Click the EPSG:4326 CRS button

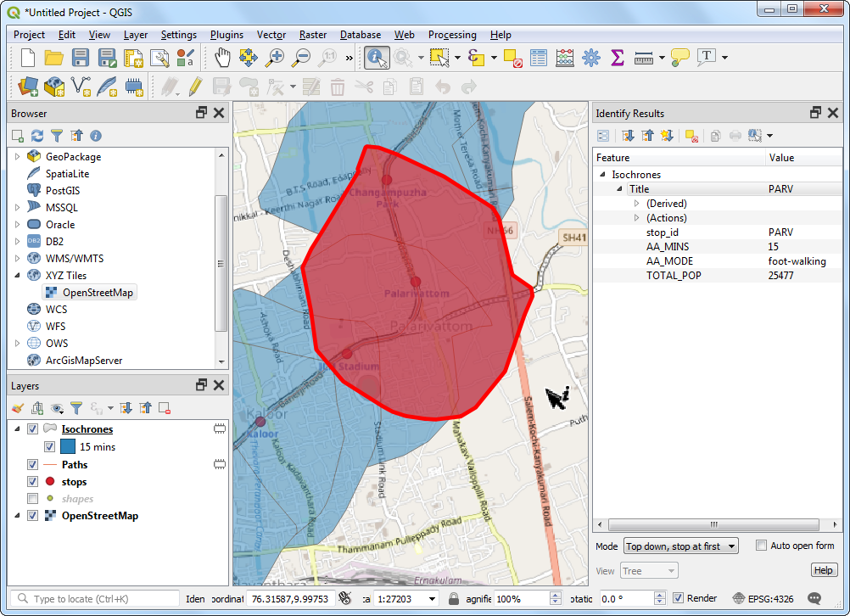(x=763, y=599)
